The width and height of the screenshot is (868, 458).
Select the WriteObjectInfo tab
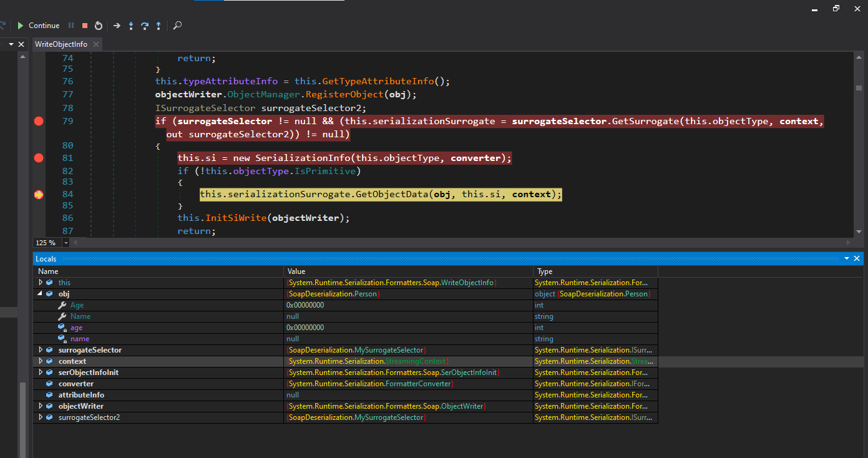(x=61, y=44)
